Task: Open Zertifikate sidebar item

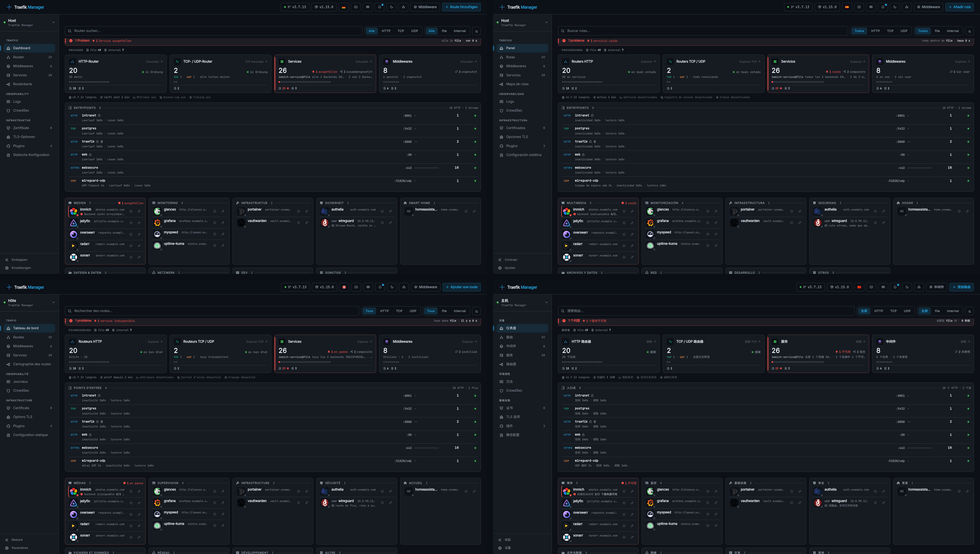Action: (x=21, y=128)
